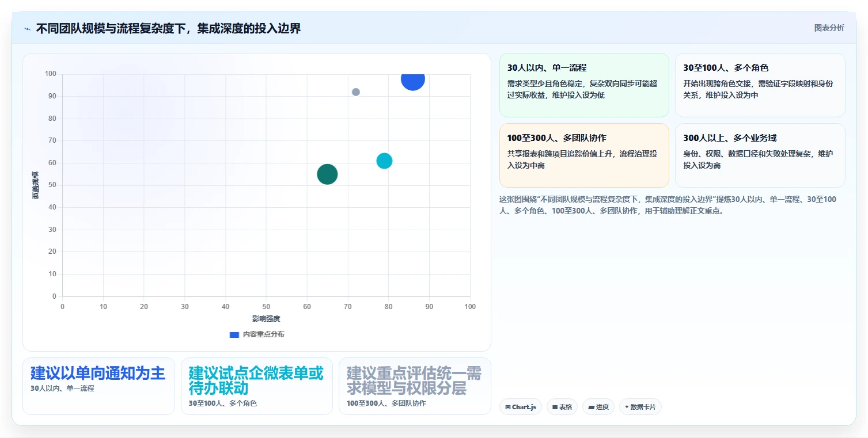
Task: Select the 表格 tag
Action: pyautogui.click(x=562, y=407)
